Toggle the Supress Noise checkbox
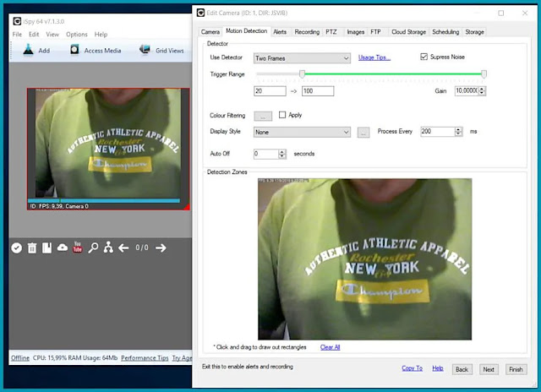The height and width of the screenshot is (392, 541). pos(424,57)
